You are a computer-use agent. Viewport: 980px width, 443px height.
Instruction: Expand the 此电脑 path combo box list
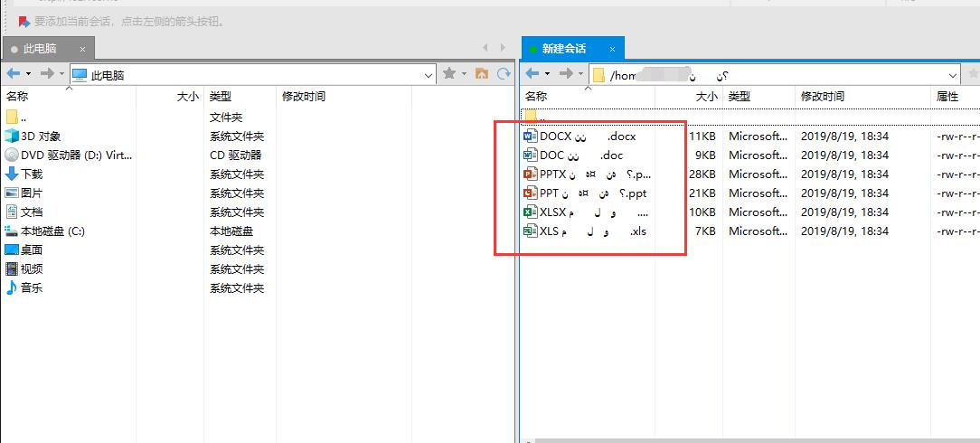429,76
